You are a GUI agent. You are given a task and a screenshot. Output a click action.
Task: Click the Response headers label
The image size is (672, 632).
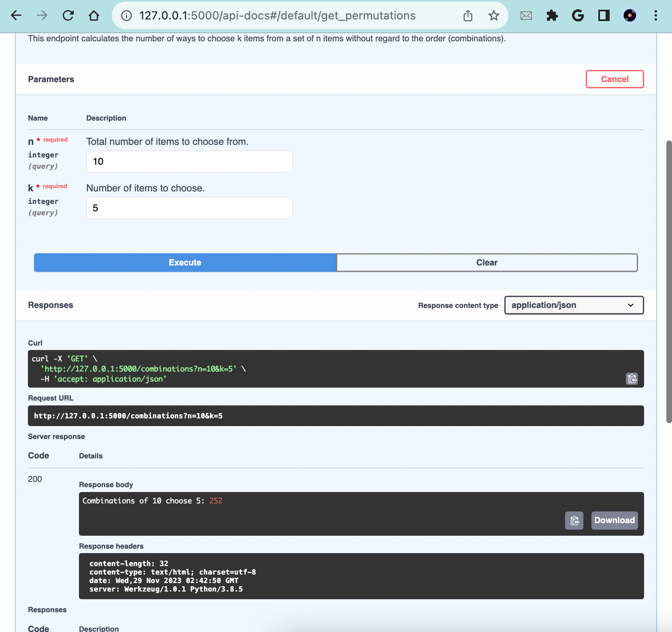tap(111, 546)
